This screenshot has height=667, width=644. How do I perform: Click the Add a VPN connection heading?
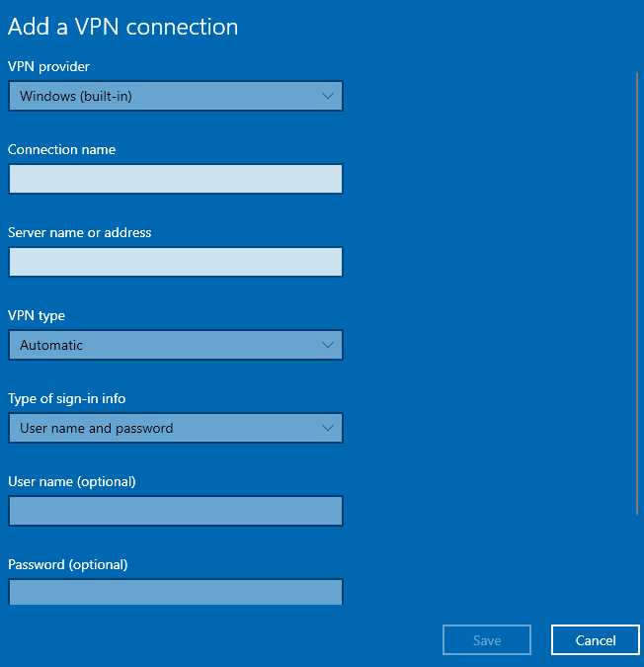122,27
